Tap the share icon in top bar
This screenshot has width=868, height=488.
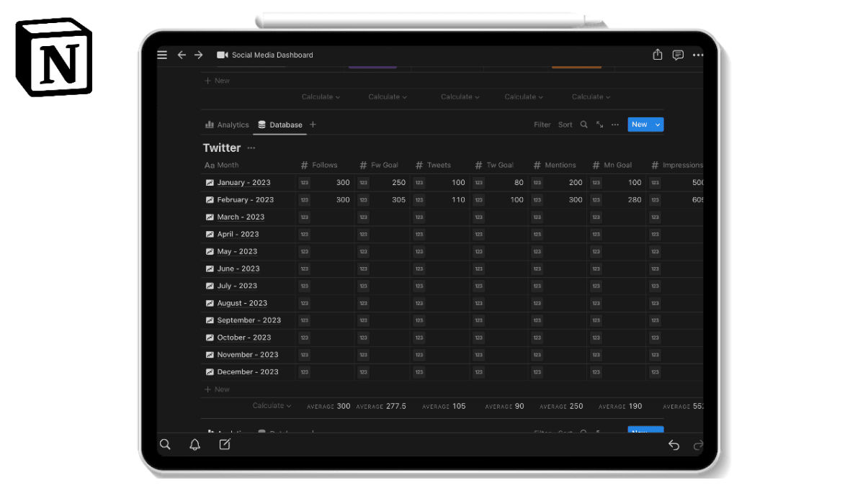658,55
